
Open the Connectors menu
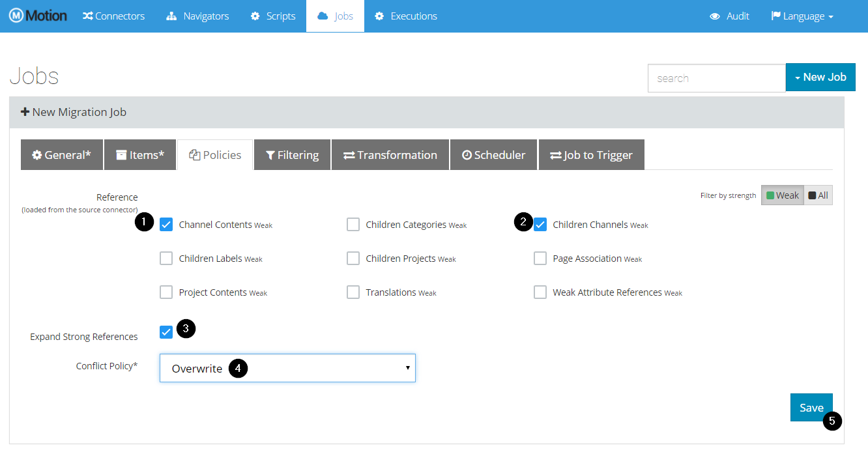[113, 16]
